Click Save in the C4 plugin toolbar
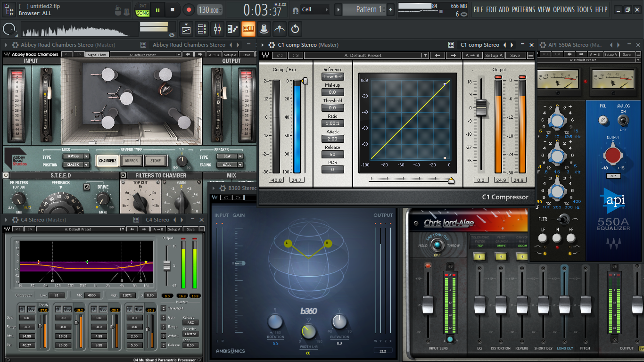Screen dimensions: 644x362 click(190, 230)
